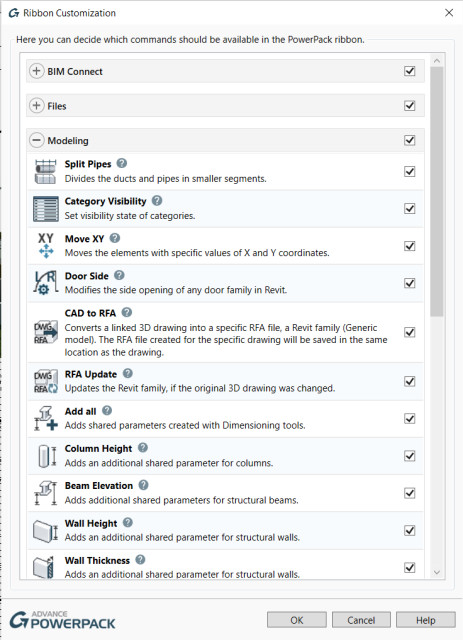Toggle the Door Side checkbox
463x640 pixels.
410,283
